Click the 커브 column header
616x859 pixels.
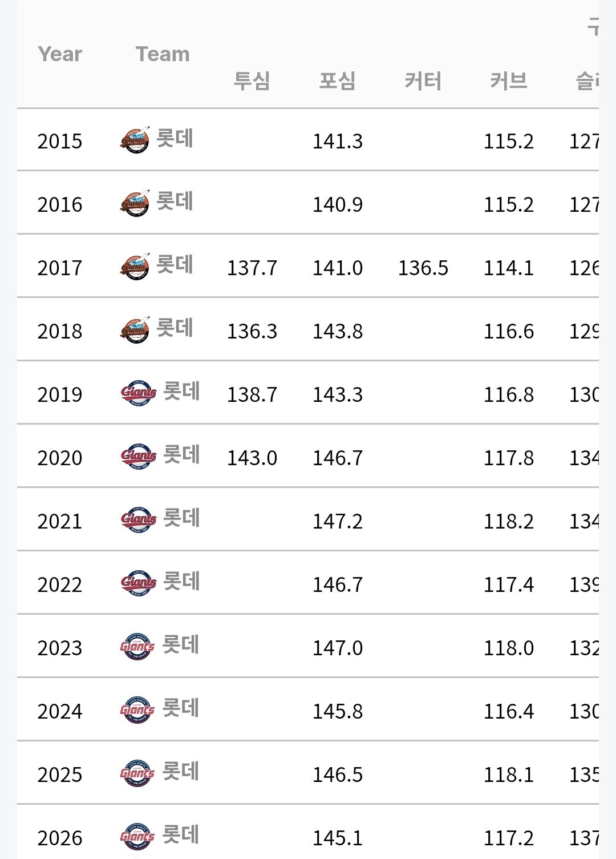click(508, 81)
